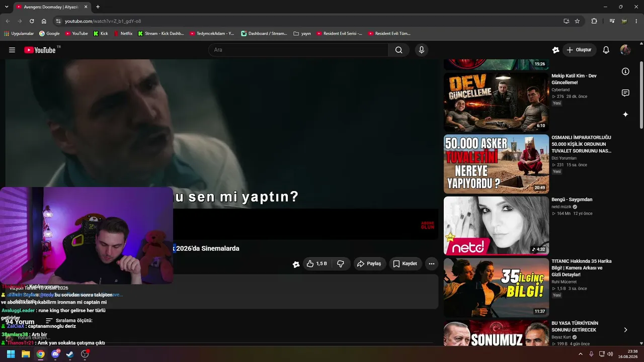Open OBS Studio from the taskbar

pyautogui.click(x=85, y=354)
